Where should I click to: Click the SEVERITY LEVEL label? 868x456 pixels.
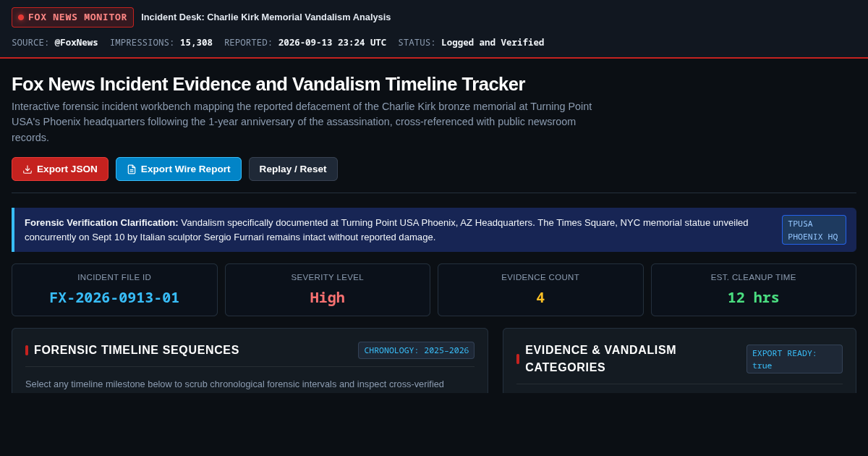[328, 277]
